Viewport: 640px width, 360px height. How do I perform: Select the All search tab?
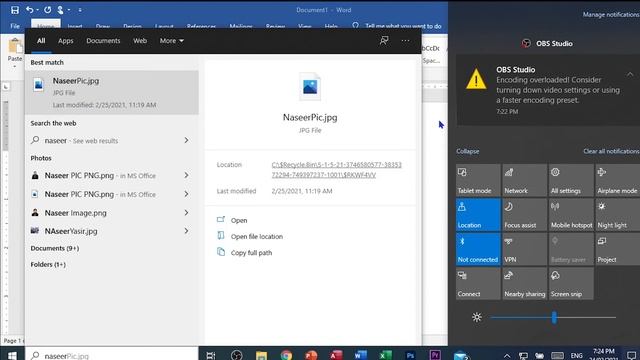tap(41, 41)
